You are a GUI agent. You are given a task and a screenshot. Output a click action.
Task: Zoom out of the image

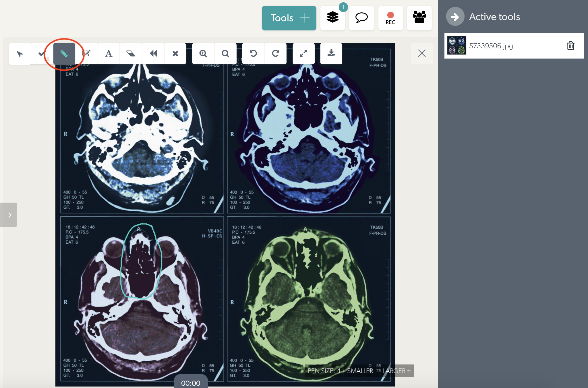point(225,54)
